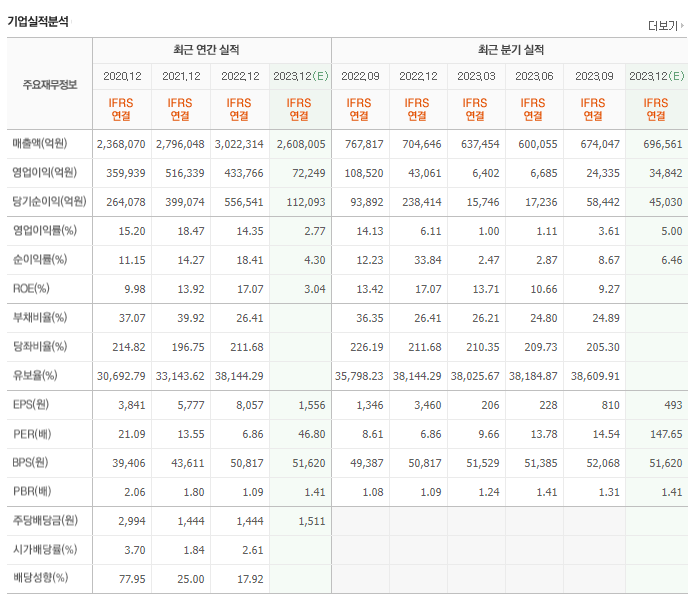The height and width of the screenshot is (598, 697).
Task: Select the 2023.03 quarterly column header
Action: tap(476, 76)
